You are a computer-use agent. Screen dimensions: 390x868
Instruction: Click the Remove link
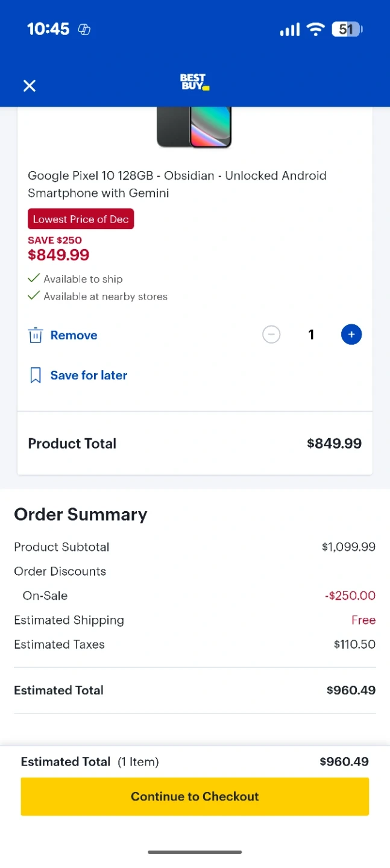tap(74, 335)
